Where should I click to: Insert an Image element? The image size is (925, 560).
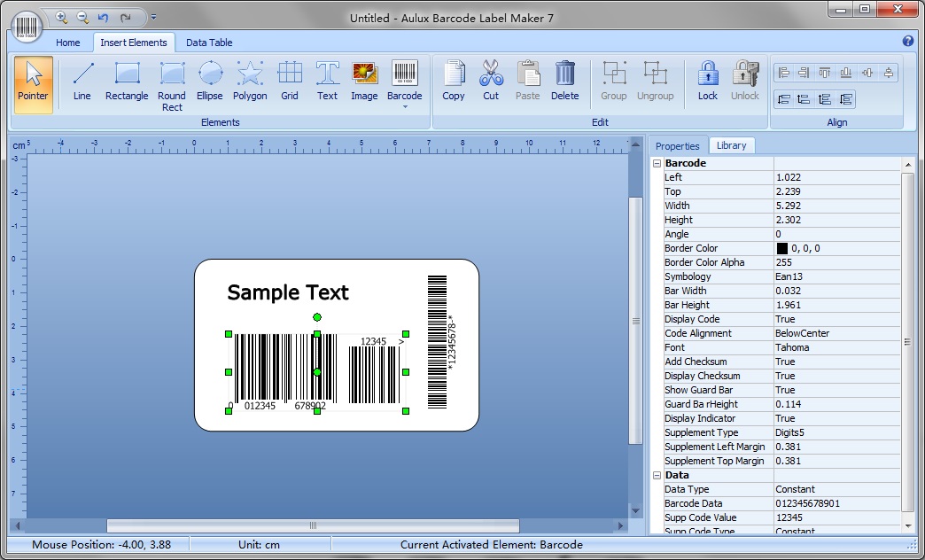coord(364,81)
